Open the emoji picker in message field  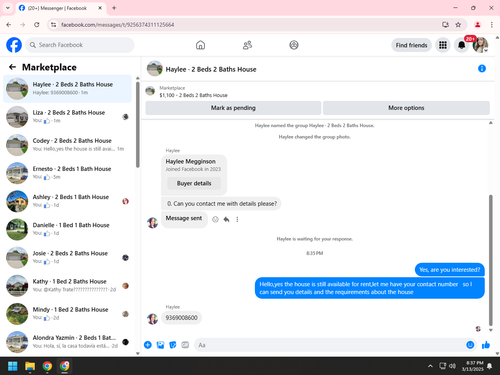pos(470,345)
